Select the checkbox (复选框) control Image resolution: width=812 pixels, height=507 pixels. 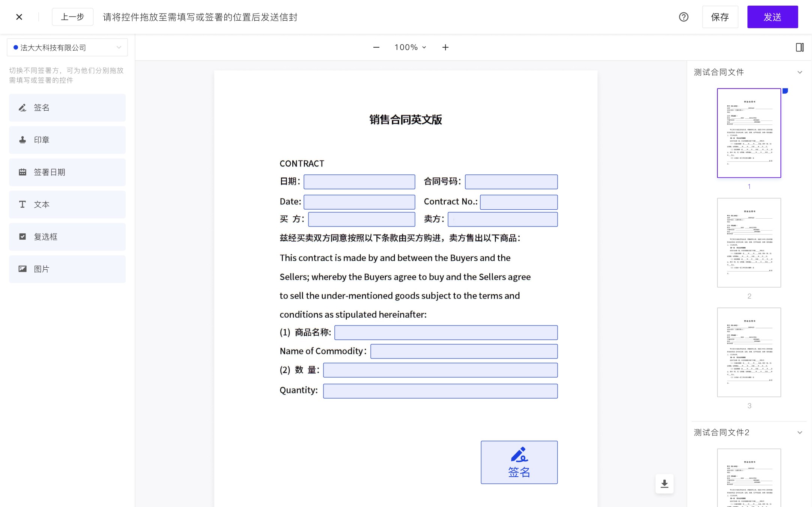(x=67, y=237)
